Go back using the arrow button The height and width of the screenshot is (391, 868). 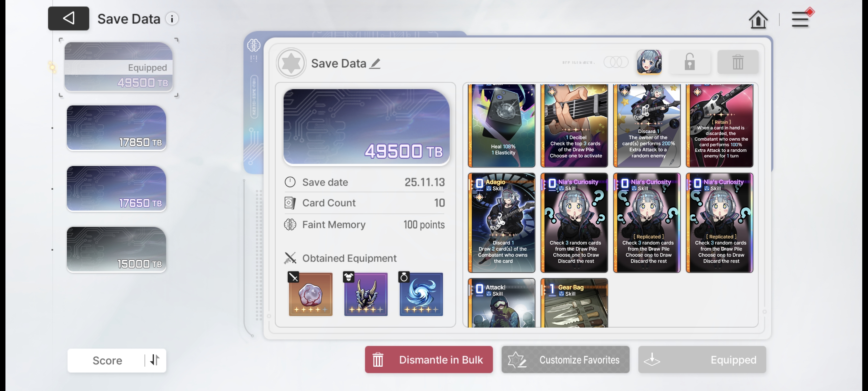[x=68, y=19]
